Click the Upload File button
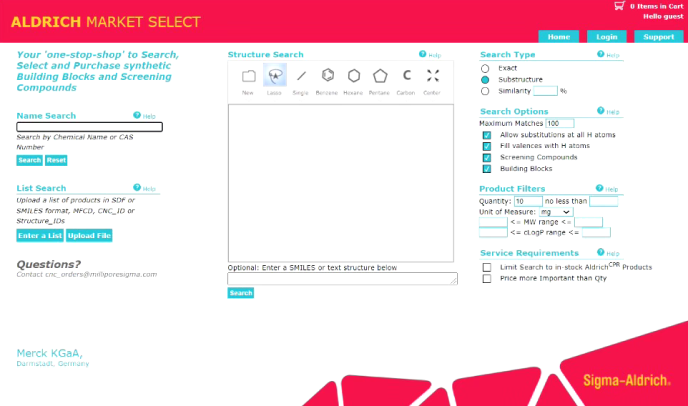The image size is (688, 406). pyautogui.click(x=89, y=236)
